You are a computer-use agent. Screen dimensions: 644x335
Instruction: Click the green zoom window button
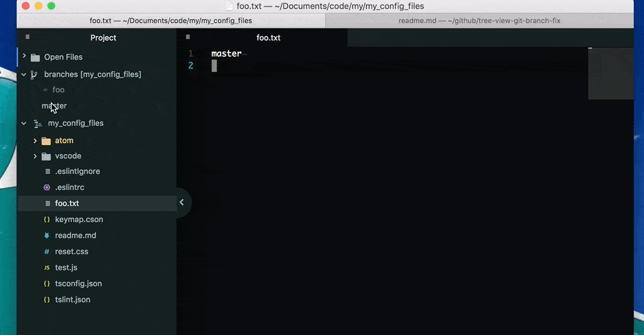click(x=51, y=6)
